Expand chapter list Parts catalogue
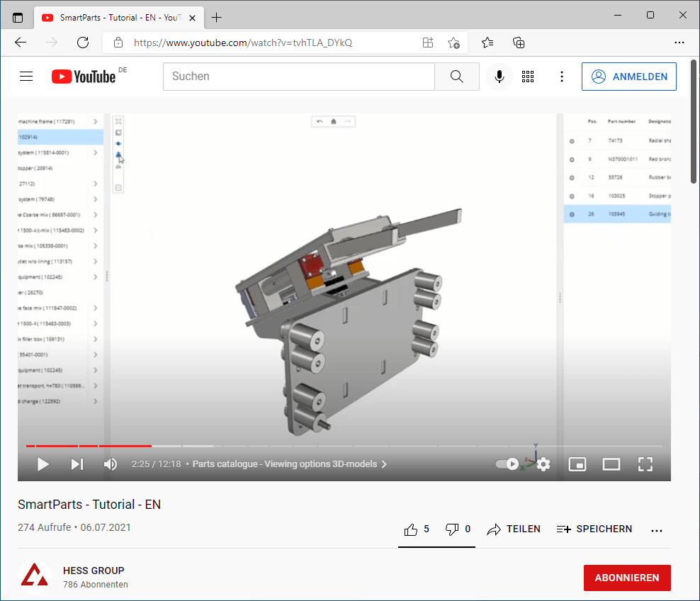Image resolution: width=700 pixels, height=601 pixels. click(290, 464)
